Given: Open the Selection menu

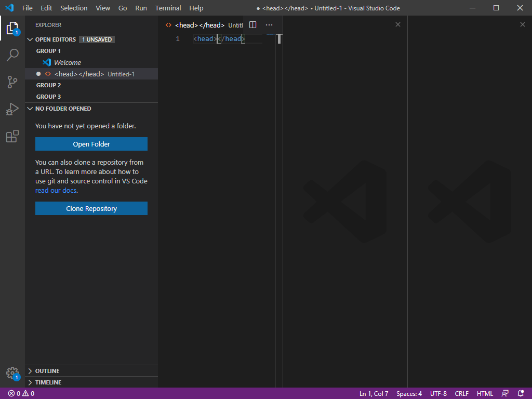Looking at the screenshot, I should pyautogui.click(x=74, y=8).
